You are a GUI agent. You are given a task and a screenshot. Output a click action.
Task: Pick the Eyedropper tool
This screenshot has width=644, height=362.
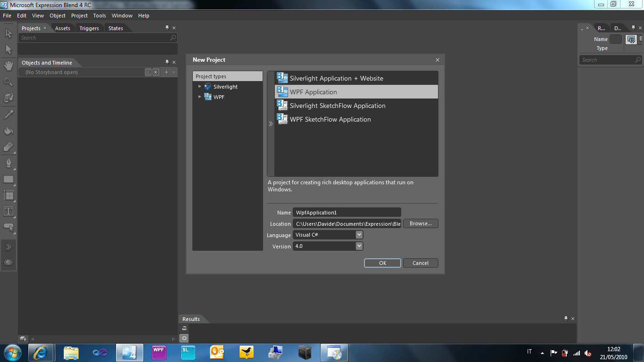8,114
